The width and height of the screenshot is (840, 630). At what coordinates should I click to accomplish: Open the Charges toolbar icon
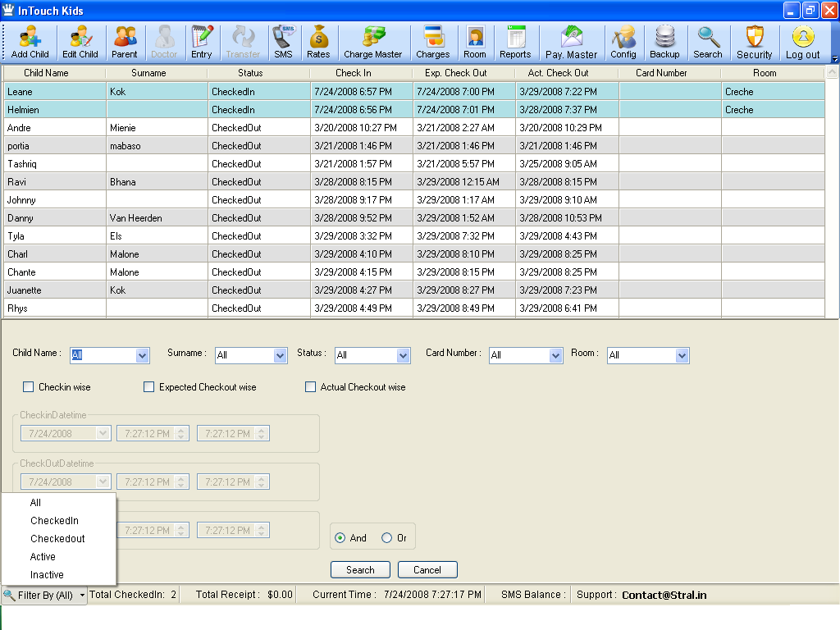(x=433, y=42)
